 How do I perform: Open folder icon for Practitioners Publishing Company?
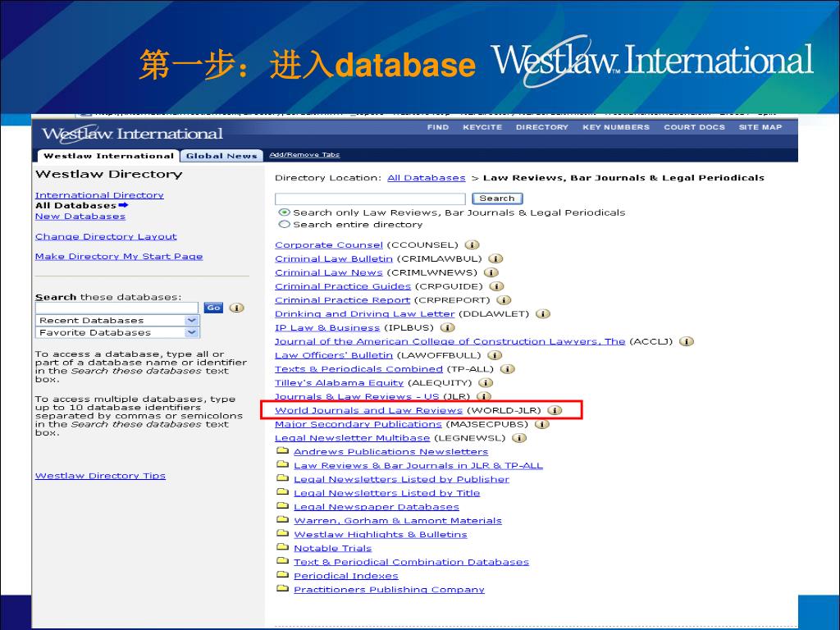pos(282,589)
